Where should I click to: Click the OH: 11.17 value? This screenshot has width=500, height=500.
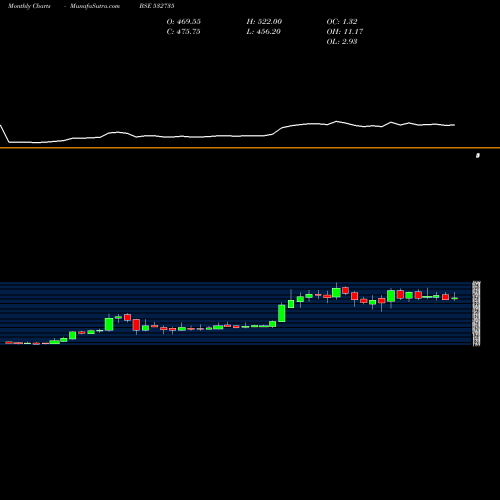click(345, 32)
